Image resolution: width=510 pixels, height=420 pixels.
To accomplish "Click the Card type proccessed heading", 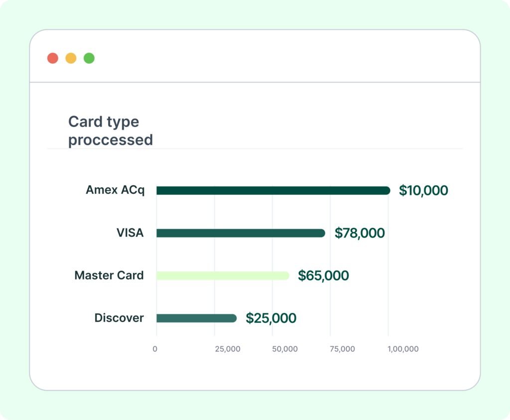I will coord(111,131).
